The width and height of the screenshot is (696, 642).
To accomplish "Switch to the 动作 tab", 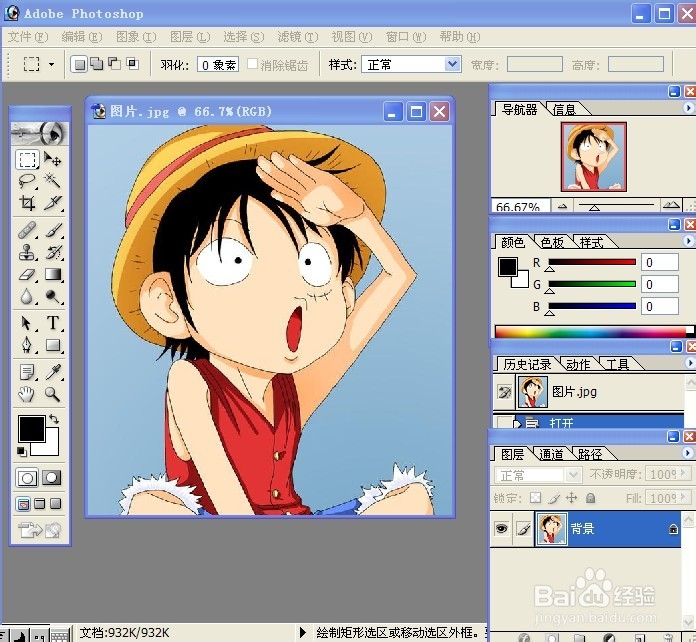I will coord(577,365).
